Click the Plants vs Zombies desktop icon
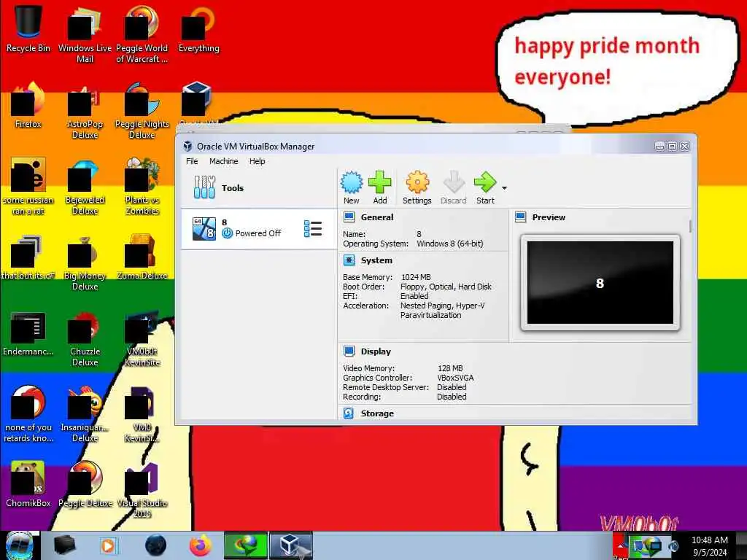 point(142,186)
